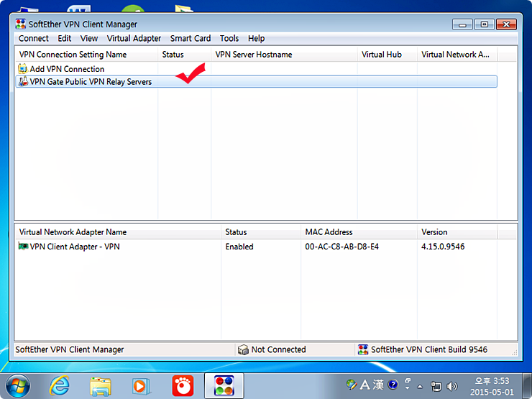Click the Add VPN Connection icon

[x=23, y=69]
